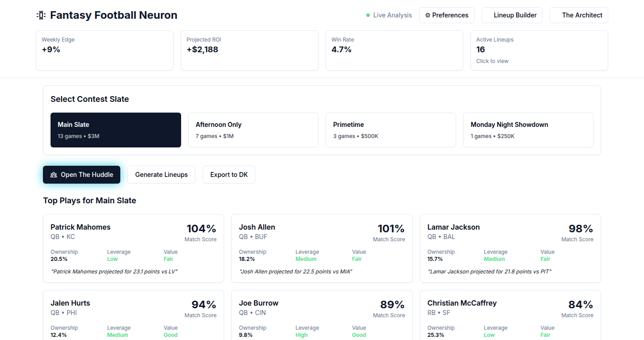Click the QB • BAL team label
Viewport: 644px width, 340px height.
pyautogui.click(x=441, y=237)
